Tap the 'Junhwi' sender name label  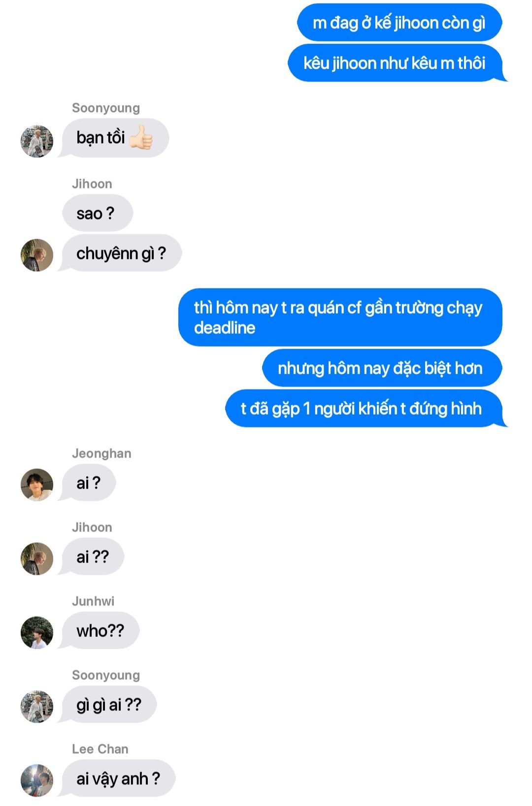(93, 601)
